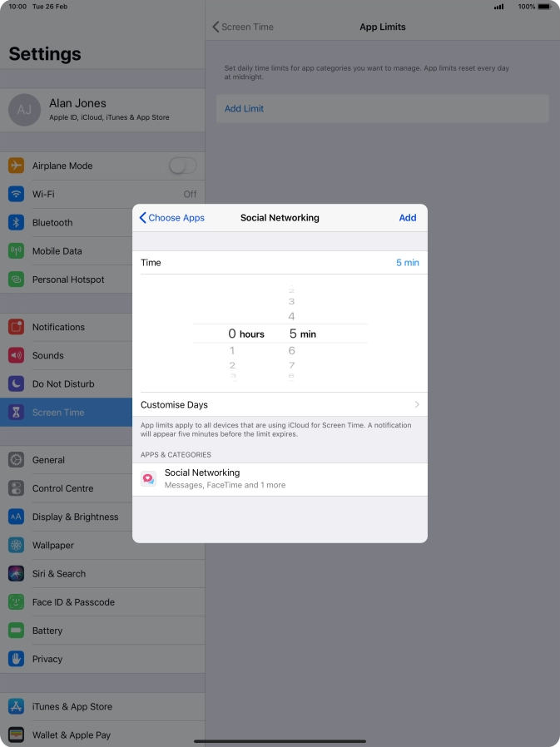Viewport: 560px width, 747px height.
Task: Click the Add Limit link
Action: point(244,109)
